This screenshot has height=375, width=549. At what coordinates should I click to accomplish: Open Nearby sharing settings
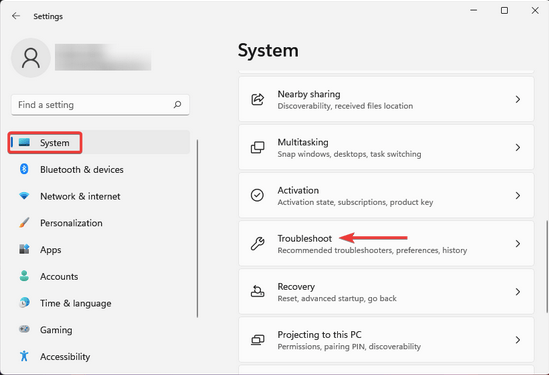tap(386, 99)
